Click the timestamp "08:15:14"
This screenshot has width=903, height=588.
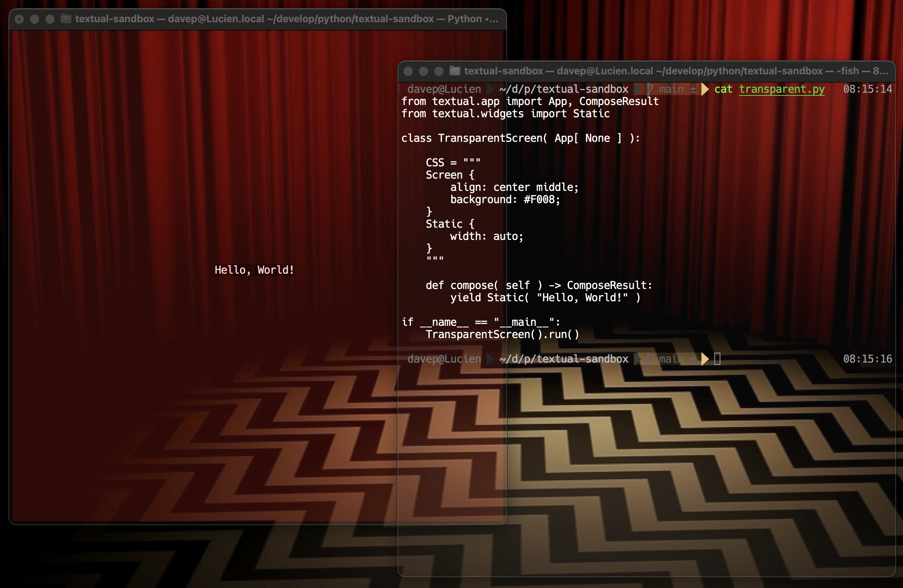pos(868,89)
